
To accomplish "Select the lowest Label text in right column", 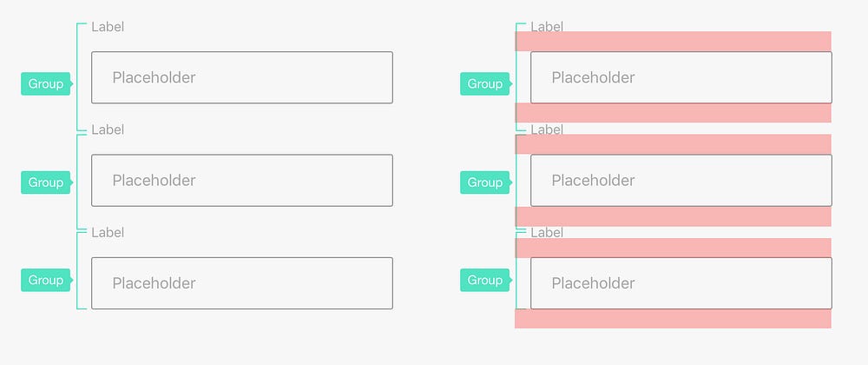I will 547,232.
